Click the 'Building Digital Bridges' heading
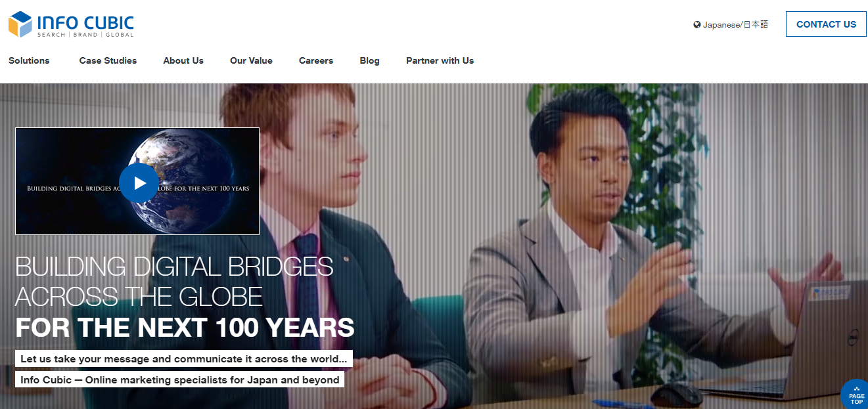Viewport: 868px width, 409px height. pos(174,282)
